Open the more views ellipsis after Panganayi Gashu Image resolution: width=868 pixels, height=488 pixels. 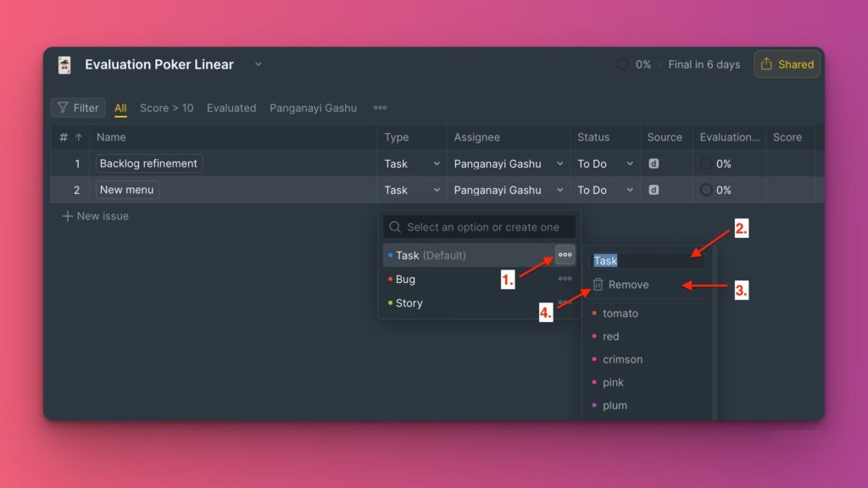(380, 108)
